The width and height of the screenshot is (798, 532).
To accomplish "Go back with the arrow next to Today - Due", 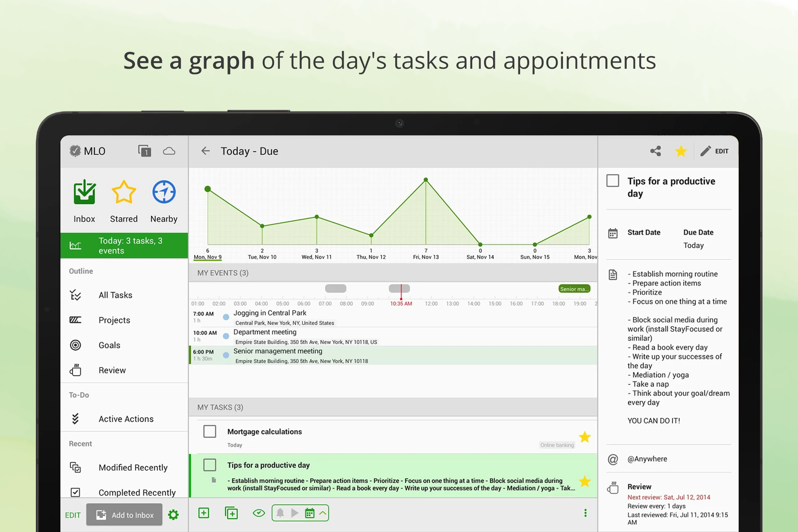I will coord(205,151).
